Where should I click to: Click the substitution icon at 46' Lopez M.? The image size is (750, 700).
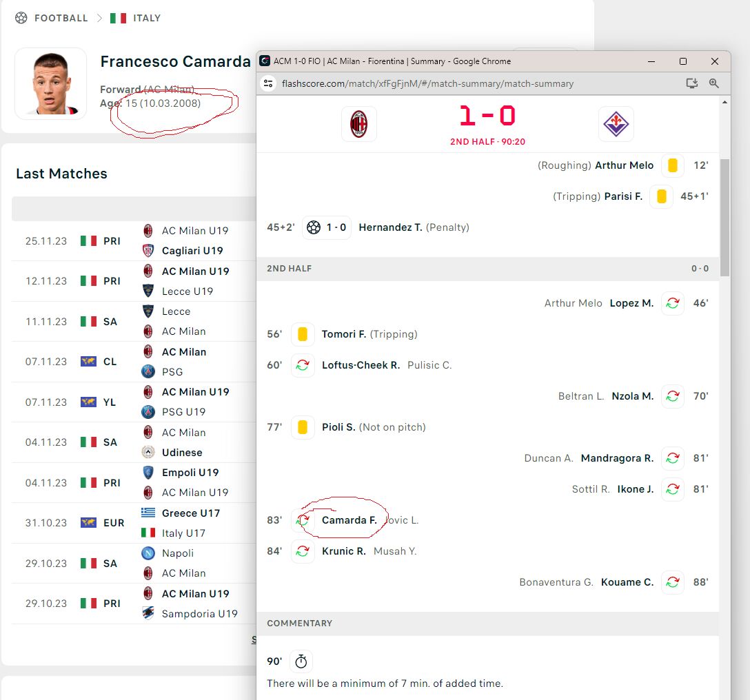673,303
